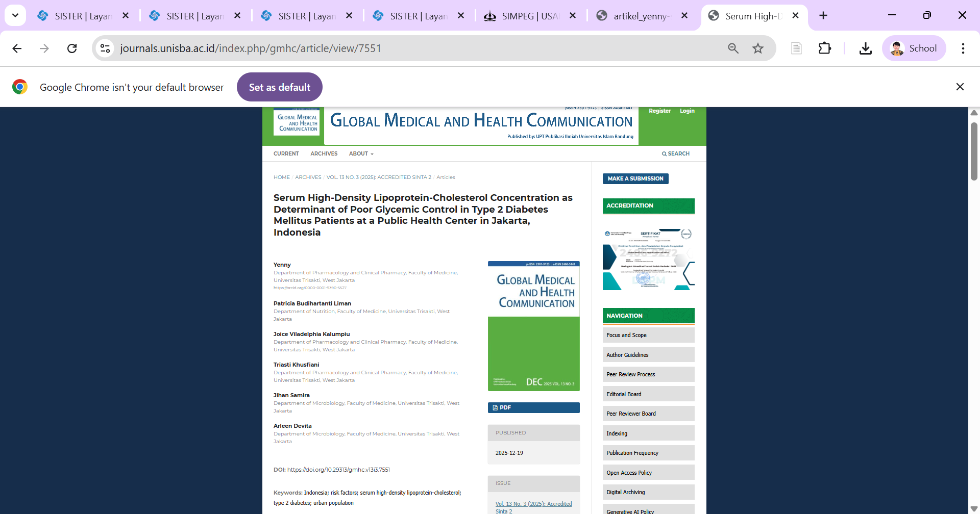The image size is (980, 514).
Task: Download the article PDF
Action: pos(533,407)
